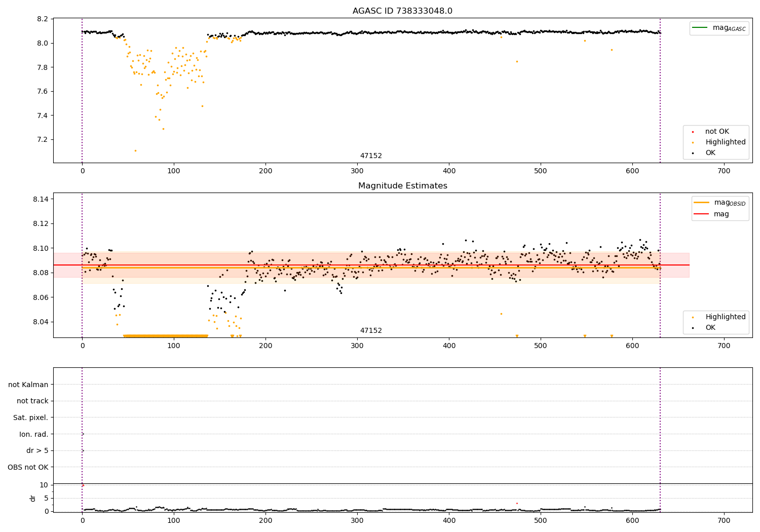Click the 'dr' y-axis label of the bottom strip

coord(33,498)
